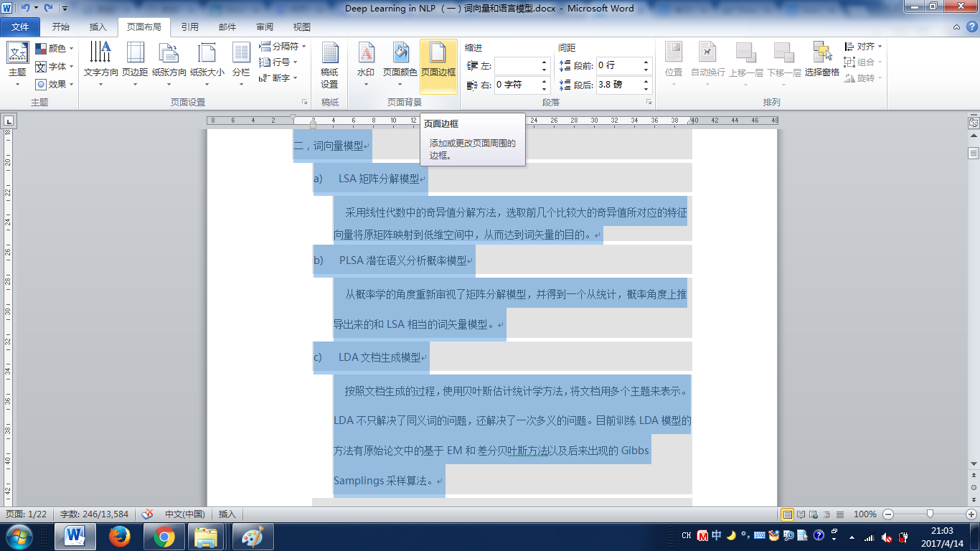Select the print layout view button
Viewport: 980px width, 551px height.
pyautogui.click(x=787, y=514)
